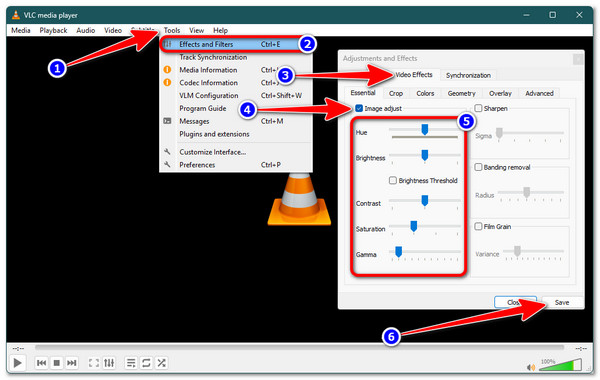Show the playlist icon
This screenshot has width=600, height=380.
[x=131, y=362]
